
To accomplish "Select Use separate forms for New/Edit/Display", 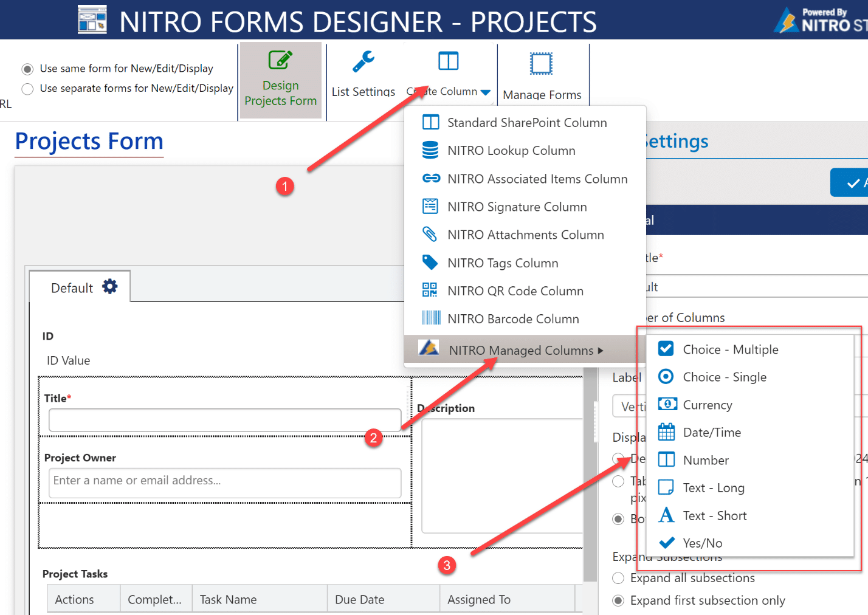I will pos(27,89).
